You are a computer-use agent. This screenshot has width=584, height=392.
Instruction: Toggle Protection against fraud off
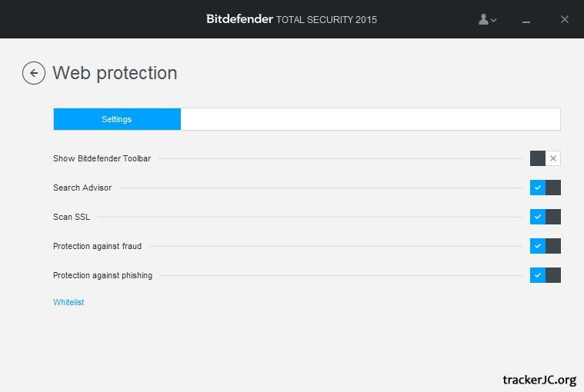[545, 246]
